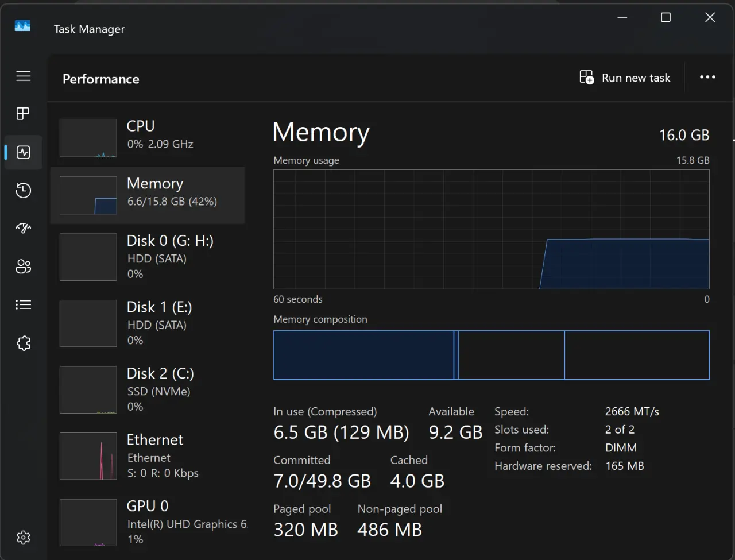Click the Run new task icon
735x560 pixels.
587,78
